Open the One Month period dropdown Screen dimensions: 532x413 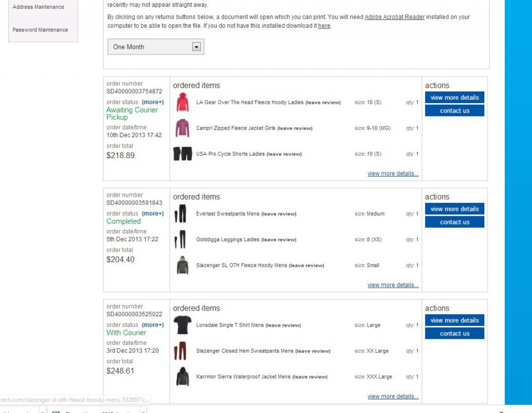point(156,47)
